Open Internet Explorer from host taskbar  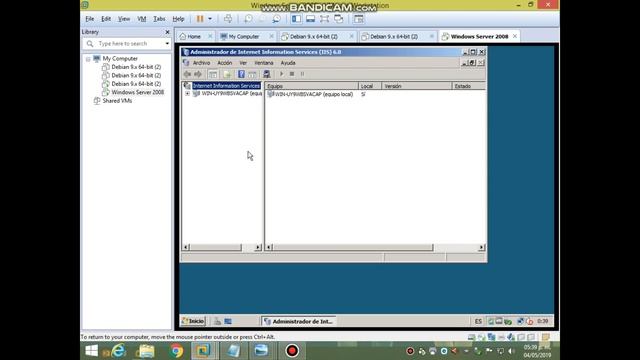click(x=118, y=351)
